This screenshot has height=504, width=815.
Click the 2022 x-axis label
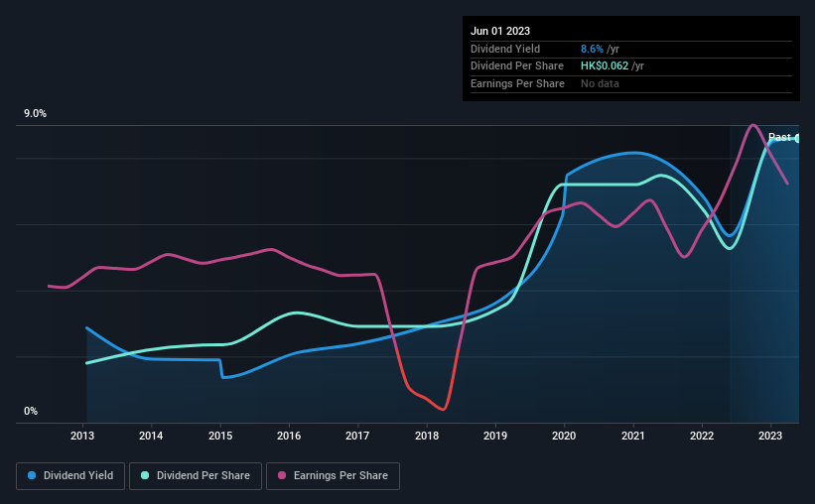click(x=702, y=436)
